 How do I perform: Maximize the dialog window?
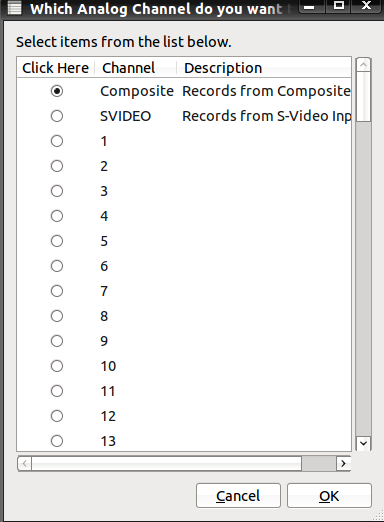point(339,5)
